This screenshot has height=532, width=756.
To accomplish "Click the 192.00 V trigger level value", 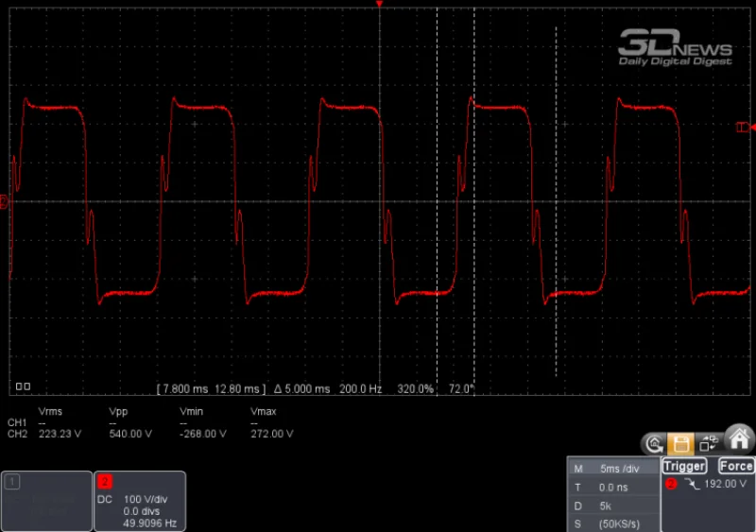I will 725,484.
